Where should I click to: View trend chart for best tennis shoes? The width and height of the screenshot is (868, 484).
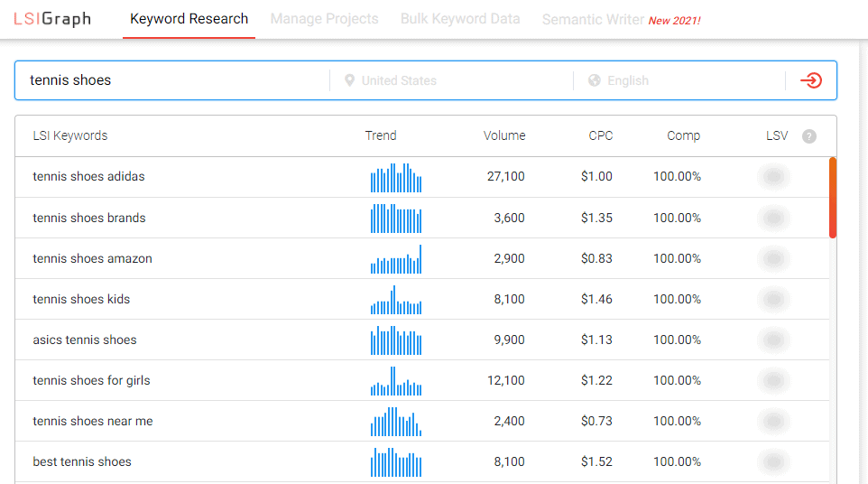[x=396, y=461]
